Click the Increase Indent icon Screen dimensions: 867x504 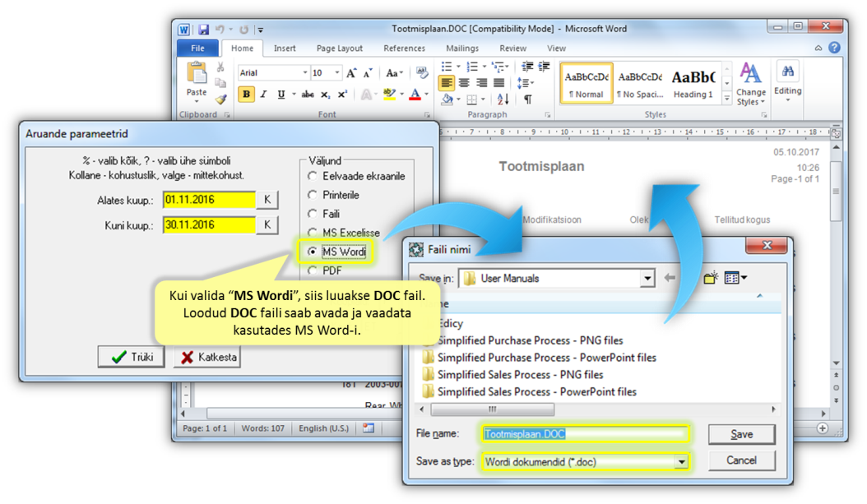pos(545,67)
